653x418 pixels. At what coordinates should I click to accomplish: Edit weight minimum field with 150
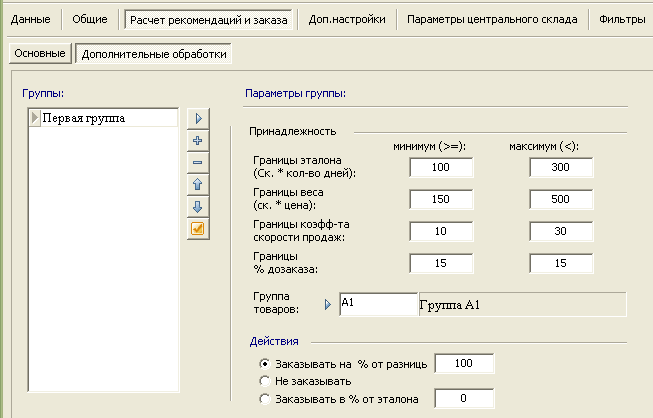(x=441, y=199)
